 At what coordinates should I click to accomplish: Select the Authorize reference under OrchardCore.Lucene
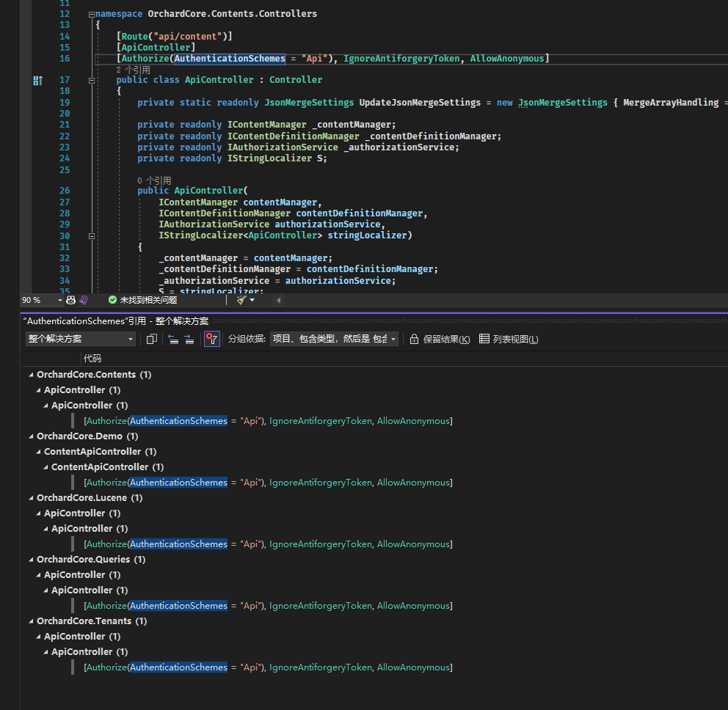point(268,544)
